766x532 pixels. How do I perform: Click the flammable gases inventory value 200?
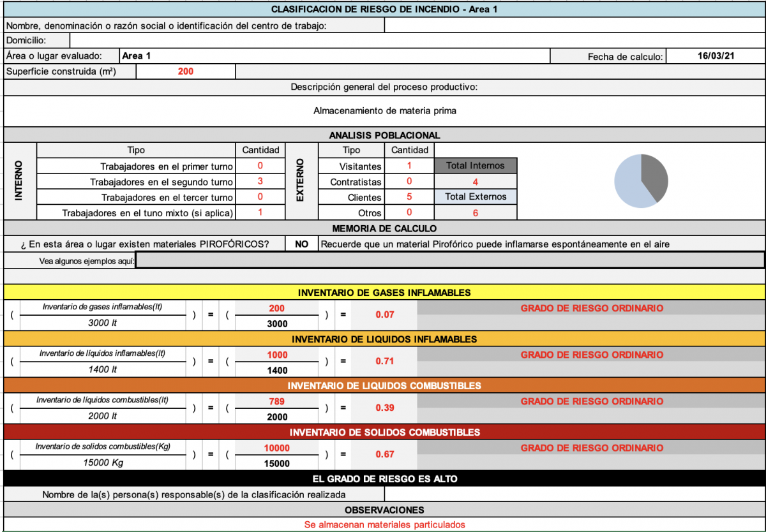pyautogui.click(x=276, y=308)
